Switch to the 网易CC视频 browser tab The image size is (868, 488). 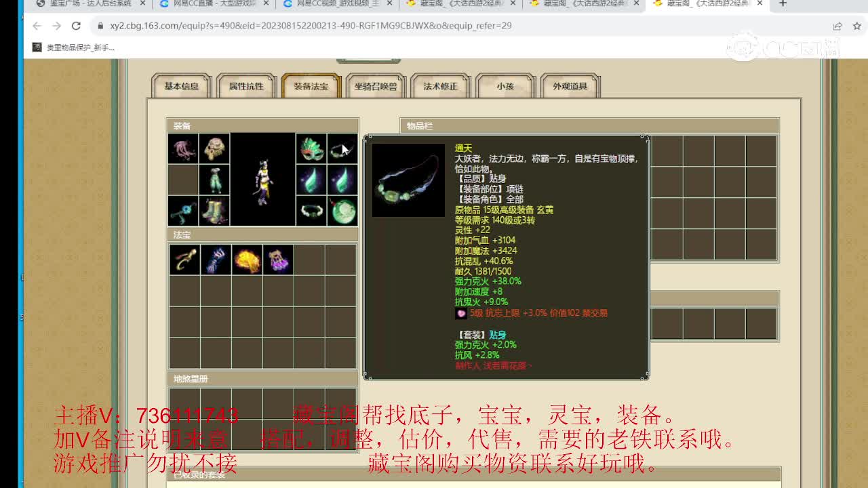click(339, 4)
